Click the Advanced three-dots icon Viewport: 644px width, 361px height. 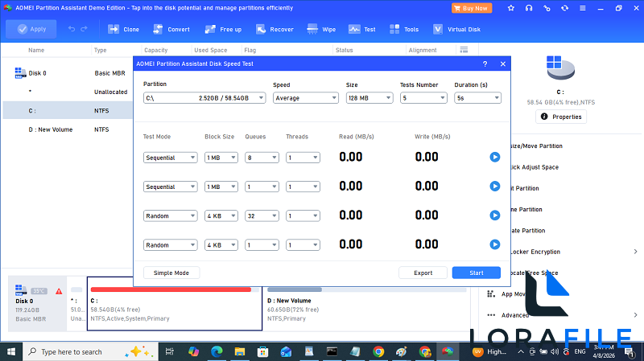tap(491, 315)
